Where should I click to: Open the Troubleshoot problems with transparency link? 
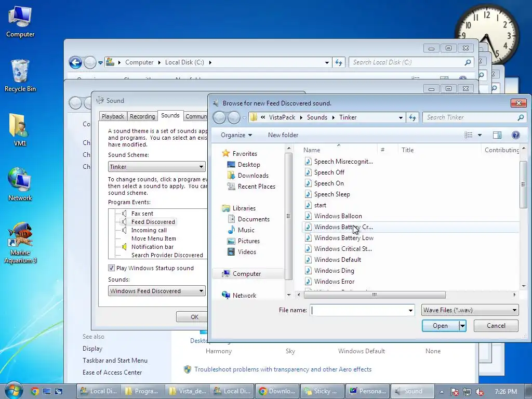pos(283,369)
